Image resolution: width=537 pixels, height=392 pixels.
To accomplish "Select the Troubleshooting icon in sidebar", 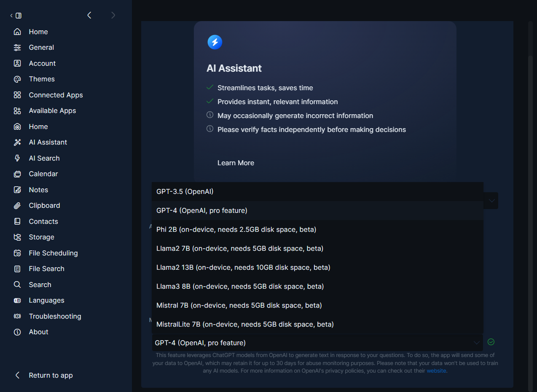I will point(17,316).
